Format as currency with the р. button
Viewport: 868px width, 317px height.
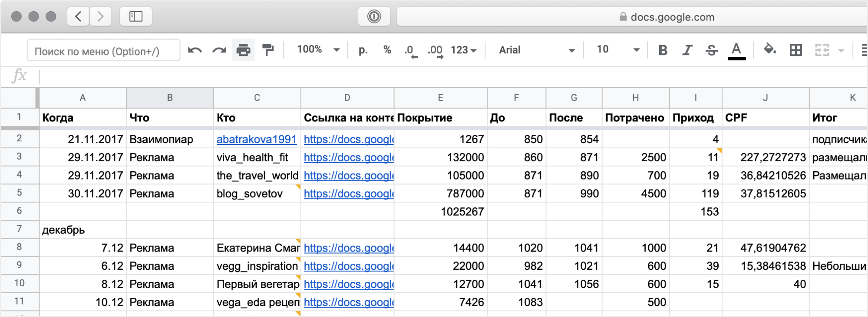click(363, 50)
